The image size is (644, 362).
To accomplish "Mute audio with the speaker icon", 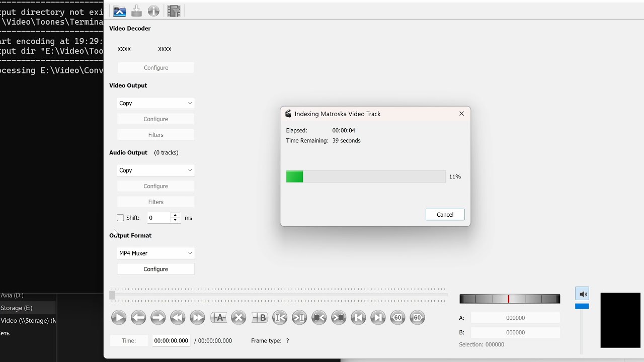I will coord(582,294).
